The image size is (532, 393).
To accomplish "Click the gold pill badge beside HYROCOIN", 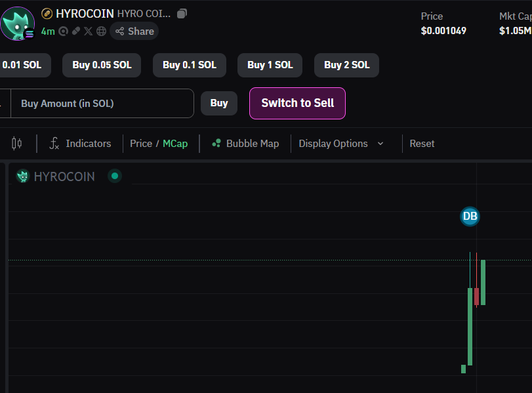I will pos(47,14).
